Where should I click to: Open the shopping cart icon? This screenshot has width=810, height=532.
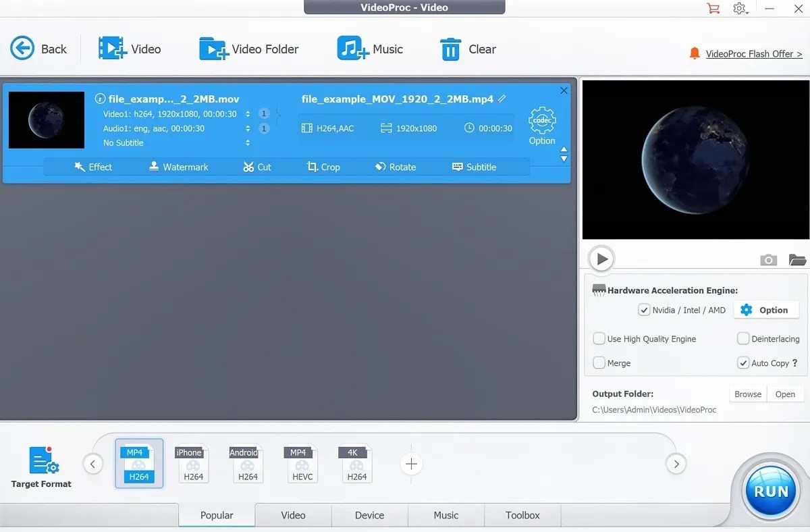pyautogui.click(x=713, y=8)
